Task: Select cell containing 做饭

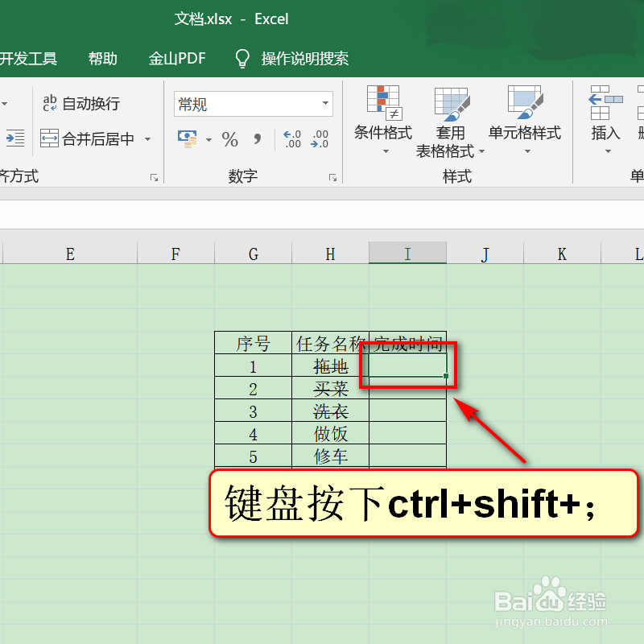Action: (x=330, y=433)
